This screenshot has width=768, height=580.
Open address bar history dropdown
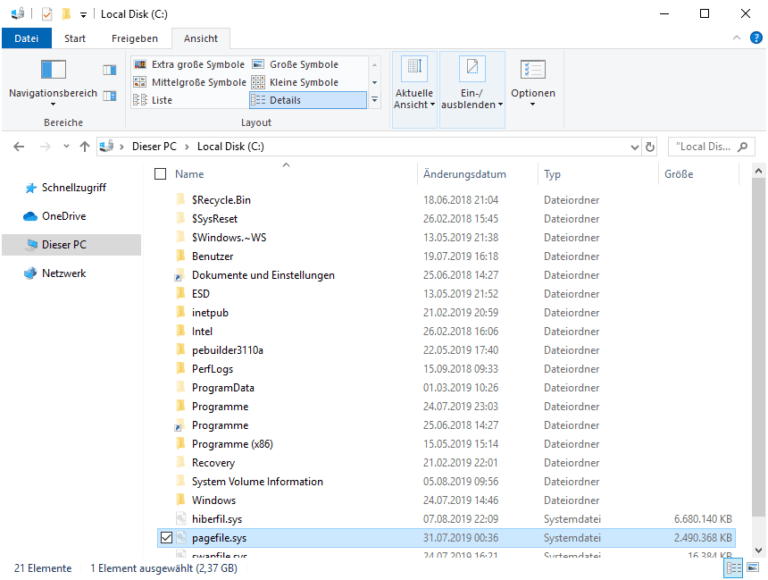pyautogui.click(x=635, y=147)
